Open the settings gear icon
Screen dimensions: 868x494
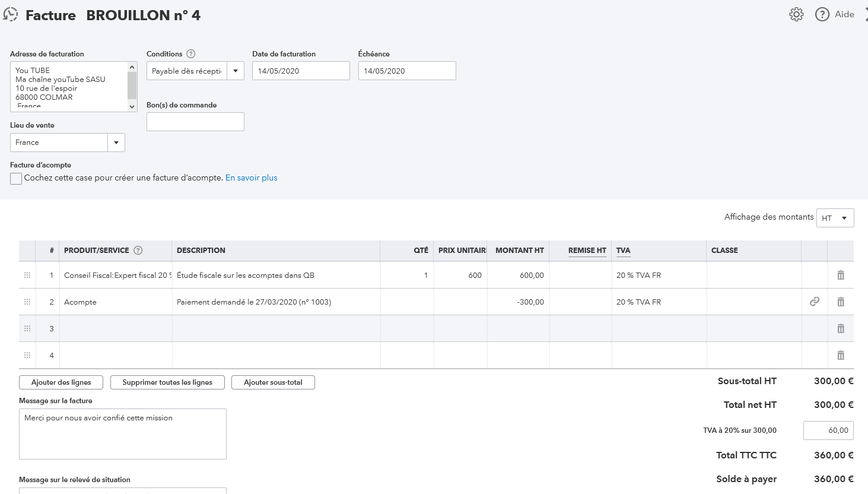point(796,15)
